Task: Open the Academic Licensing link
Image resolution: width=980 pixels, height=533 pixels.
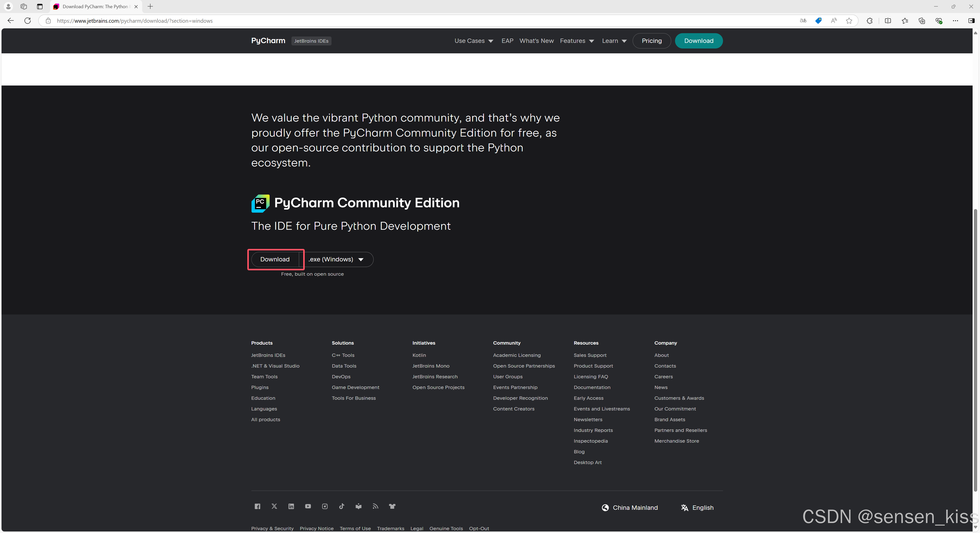Action: pos(517,355)
